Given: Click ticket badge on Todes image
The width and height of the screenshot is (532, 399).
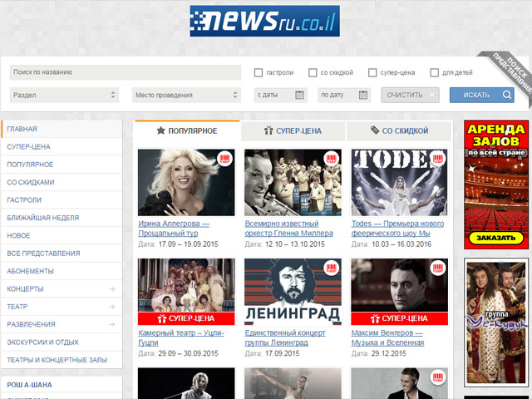Looking at the screenshot, I should point(438,159).
